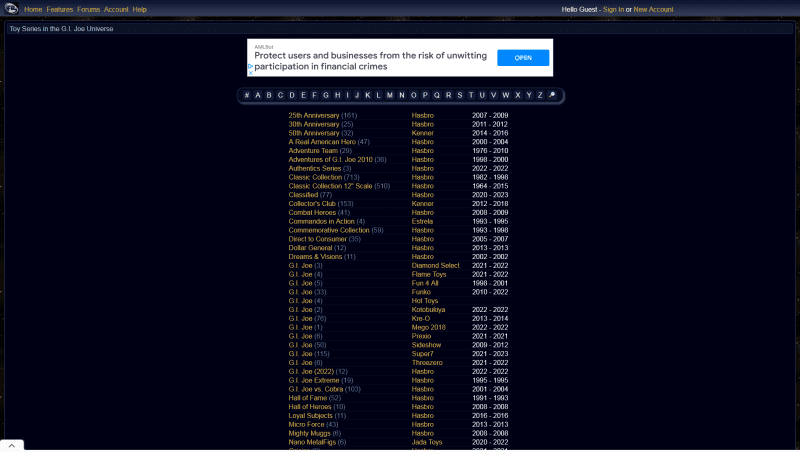Open the Classic Collection 12" Scale series
The image size is (800, 452).
(330, 186)
